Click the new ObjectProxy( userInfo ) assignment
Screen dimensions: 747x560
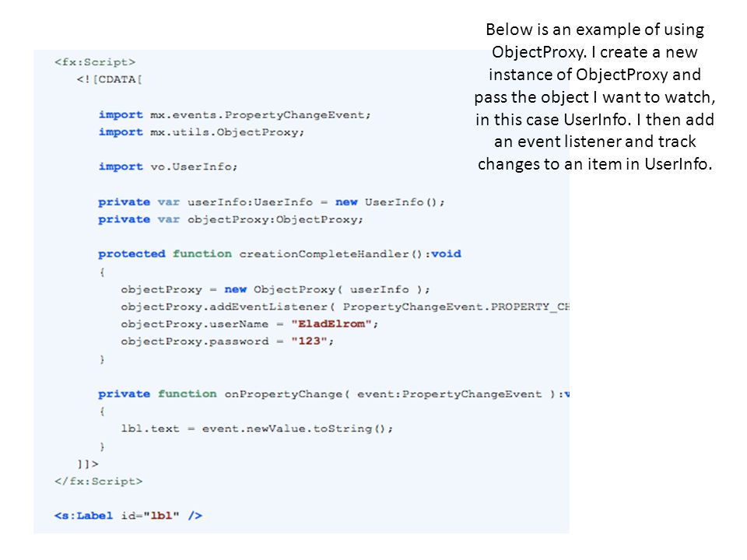tap(275, 289)
